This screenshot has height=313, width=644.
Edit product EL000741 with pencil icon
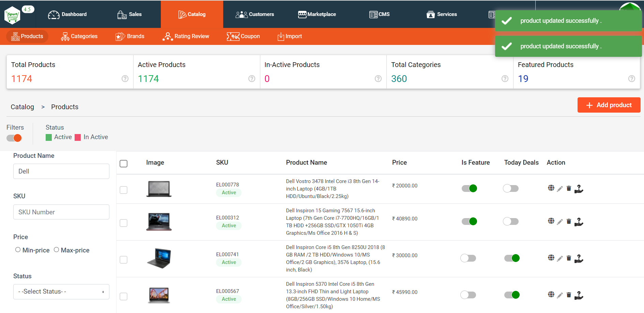[560, 259]
